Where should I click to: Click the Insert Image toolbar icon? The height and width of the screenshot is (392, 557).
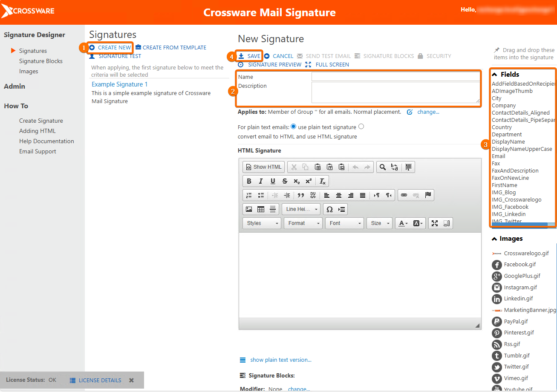click(249, 209)
